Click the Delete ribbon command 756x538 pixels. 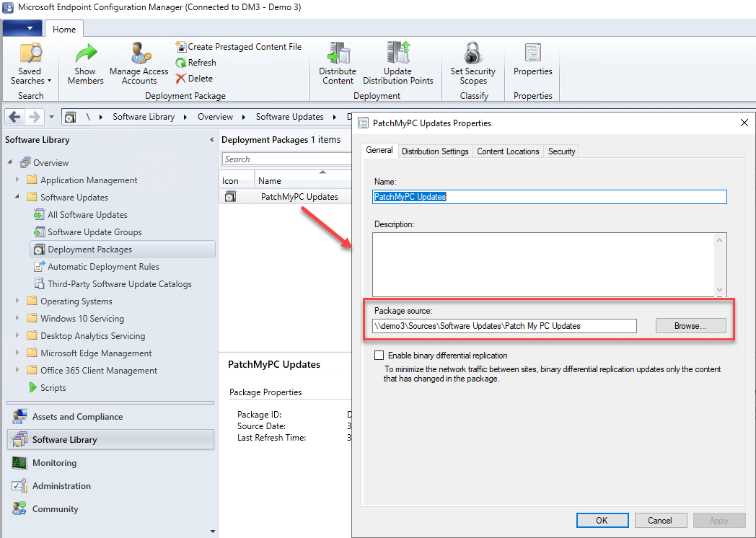point(194,79)
